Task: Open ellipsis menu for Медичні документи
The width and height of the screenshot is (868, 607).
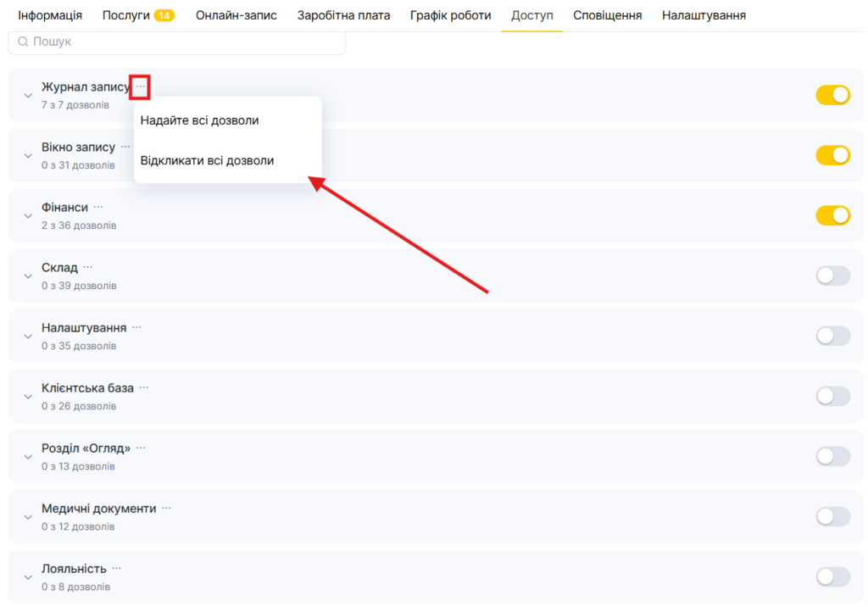Action: point(167,508)
